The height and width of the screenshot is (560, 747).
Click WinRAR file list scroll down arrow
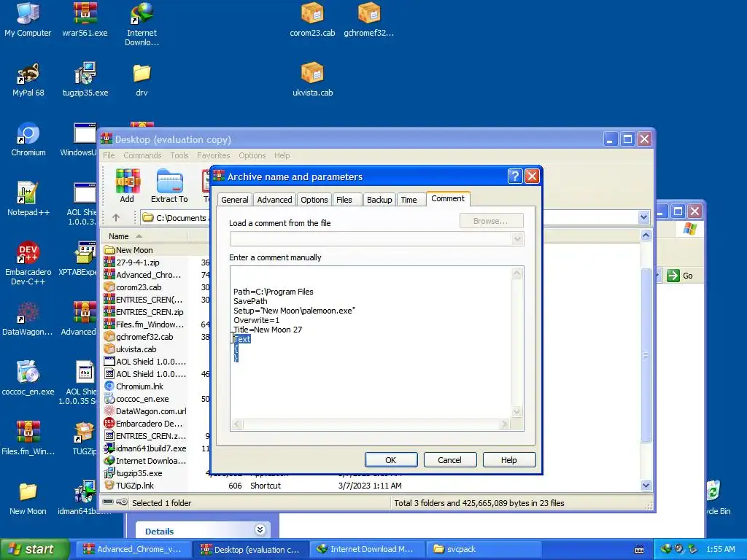(646, 486)
